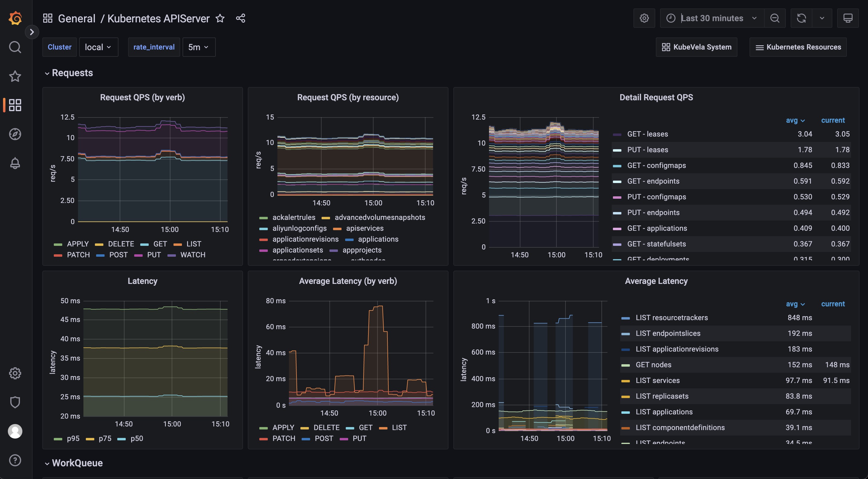Open the Explore compass icon

point(15,134)
